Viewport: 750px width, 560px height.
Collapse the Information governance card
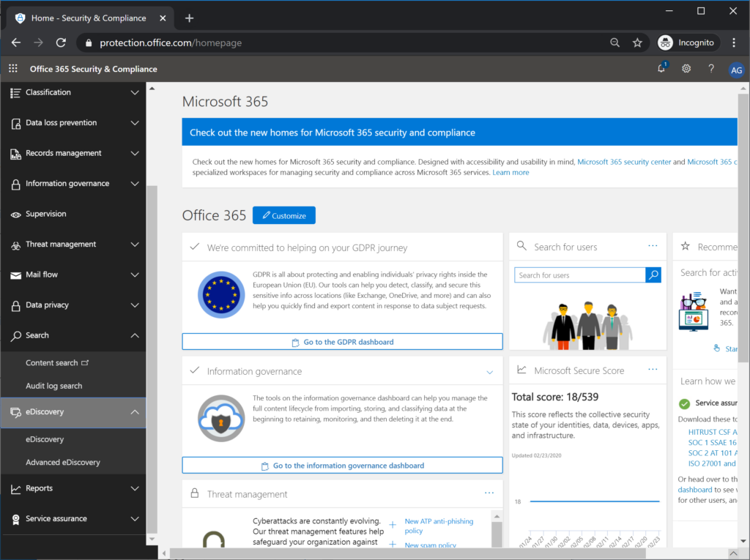tap(490, 372)
